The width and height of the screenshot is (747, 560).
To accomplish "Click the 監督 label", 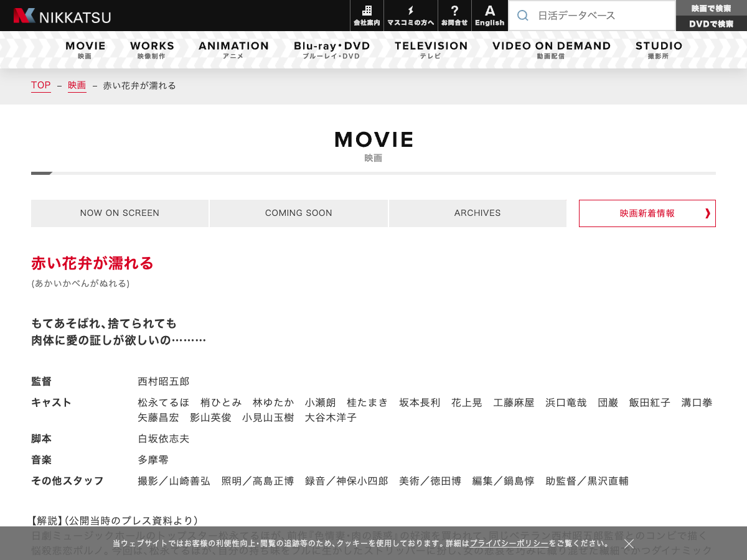I will pyautogui.click(x=42, y=381).
